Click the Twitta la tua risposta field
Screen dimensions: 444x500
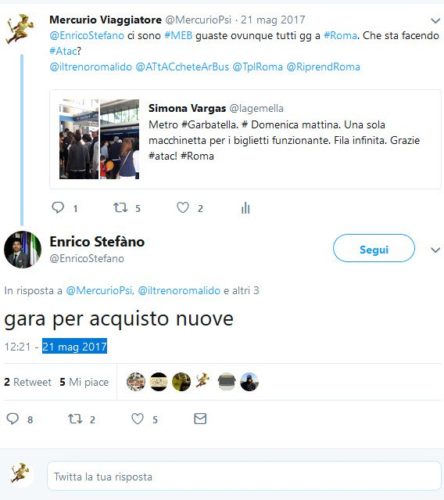click(x=244, y=476)
